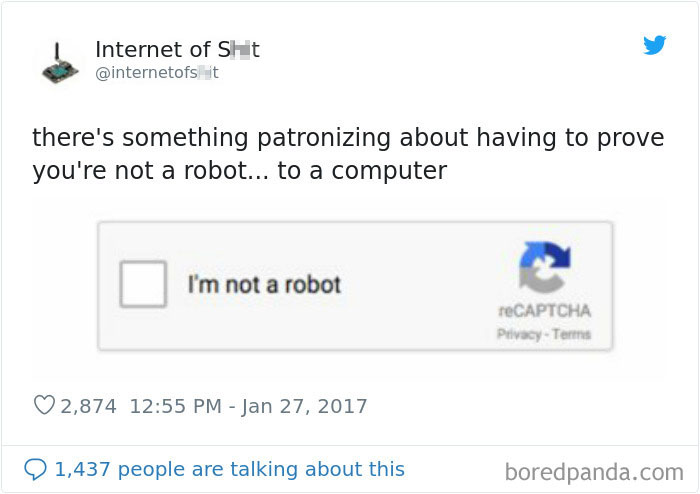Like the tweet with the heart icon
Image resolution: width=700 pixels, height=494 pixels.
(x=44, y=406)
